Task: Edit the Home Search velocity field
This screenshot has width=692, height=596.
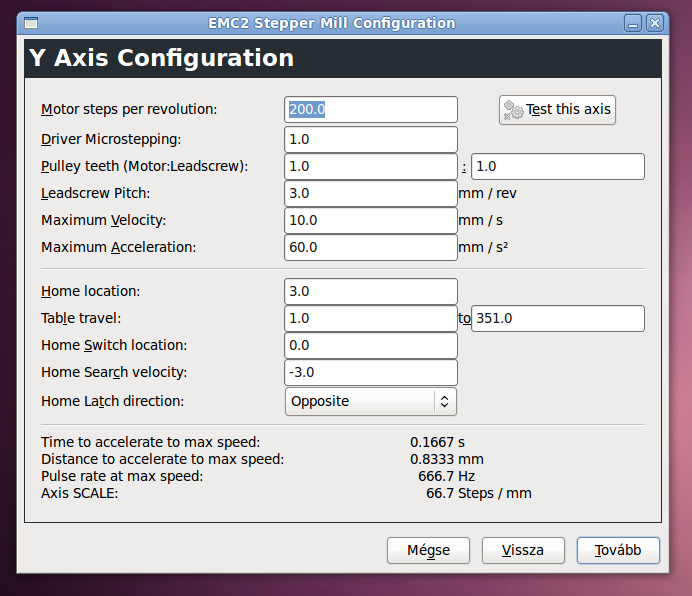Action: tap(371, 372)
